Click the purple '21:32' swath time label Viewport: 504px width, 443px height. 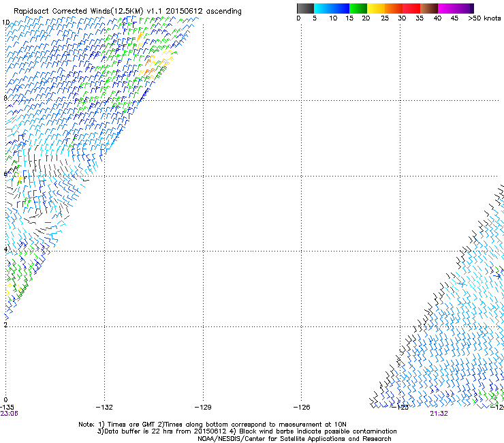tap(439, 414)
